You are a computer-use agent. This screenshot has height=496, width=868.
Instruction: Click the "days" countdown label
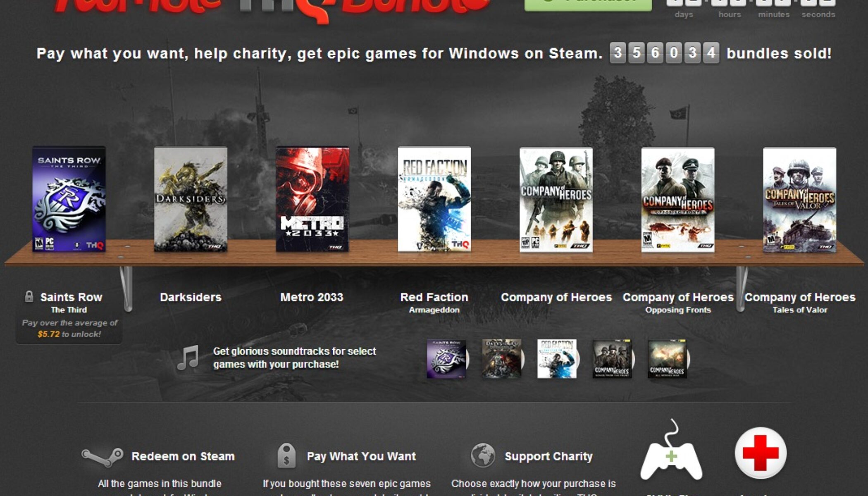tap(684, 14)
